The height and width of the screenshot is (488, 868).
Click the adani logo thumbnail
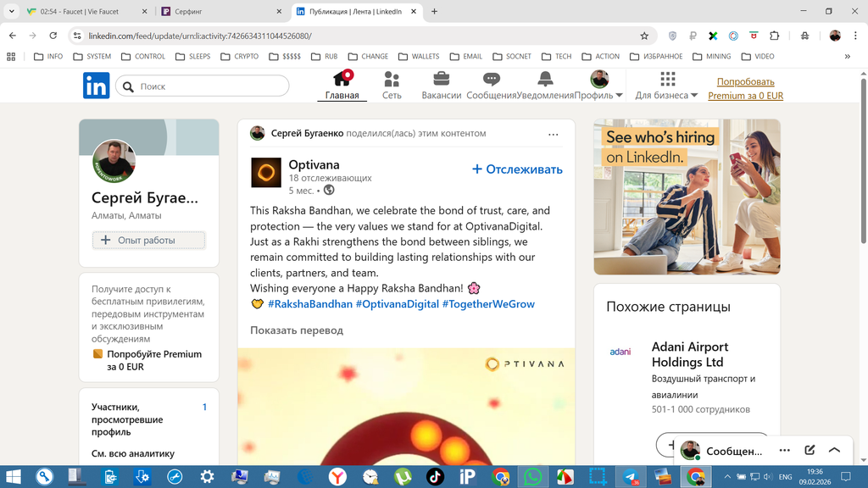[620, 352]
